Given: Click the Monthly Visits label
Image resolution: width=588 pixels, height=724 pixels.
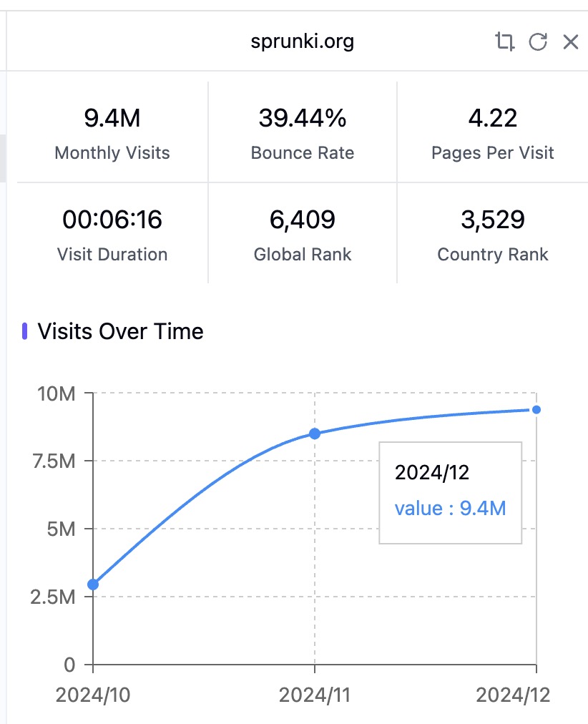Looking at the screenshot, I should [112, 153].
